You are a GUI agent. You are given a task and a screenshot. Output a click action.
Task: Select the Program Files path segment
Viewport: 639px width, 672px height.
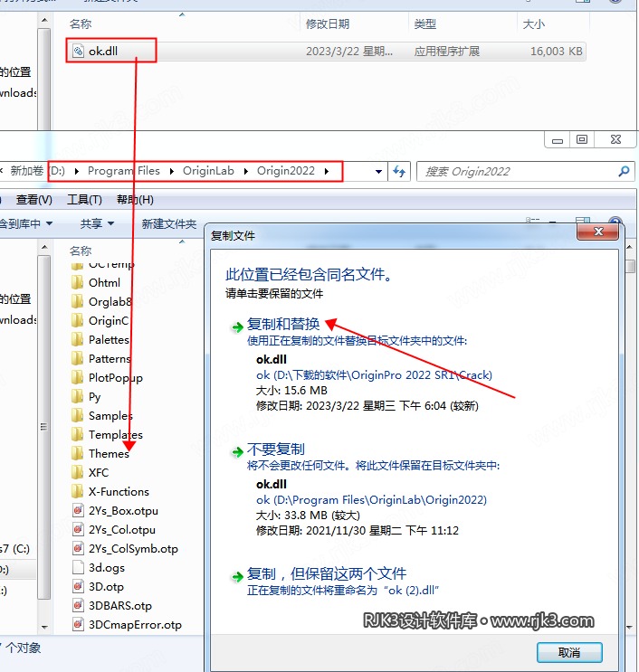coord(123,171)
